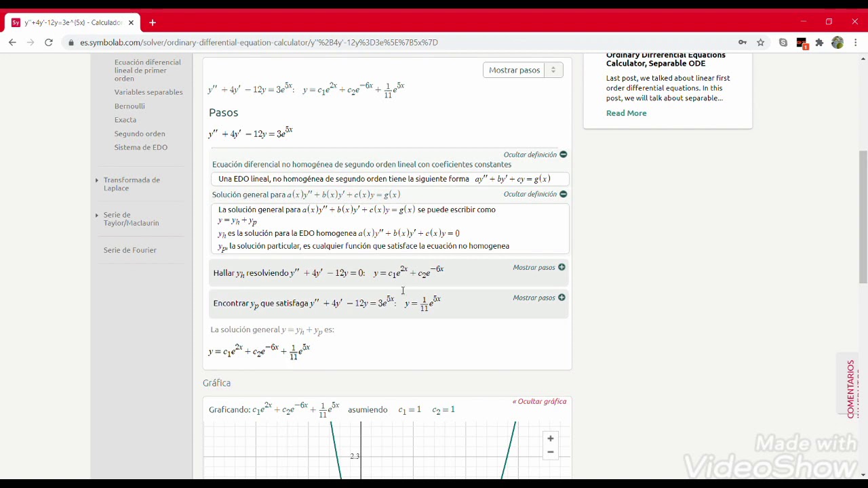
Task: Click the browser back arrow
Action: [x=12, y=42]
